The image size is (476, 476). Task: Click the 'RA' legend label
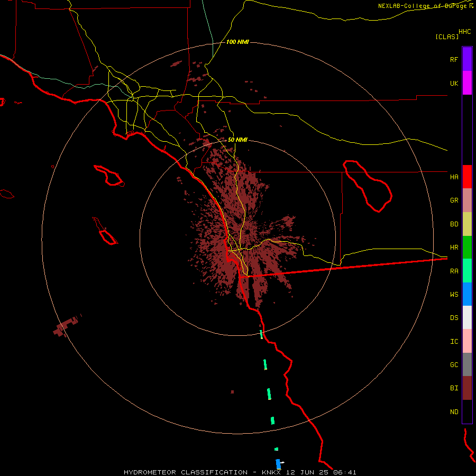point(454,271)
